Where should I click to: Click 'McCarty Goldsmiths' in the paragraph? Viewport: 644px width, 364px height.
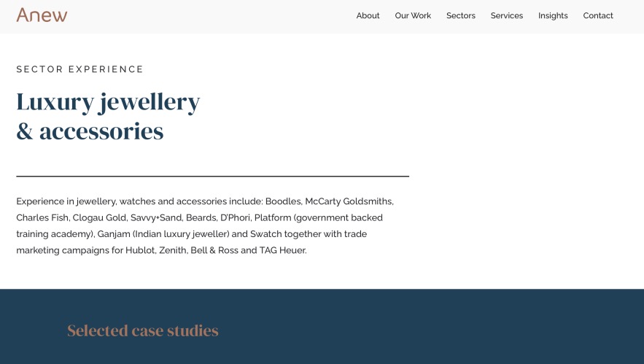349,201
